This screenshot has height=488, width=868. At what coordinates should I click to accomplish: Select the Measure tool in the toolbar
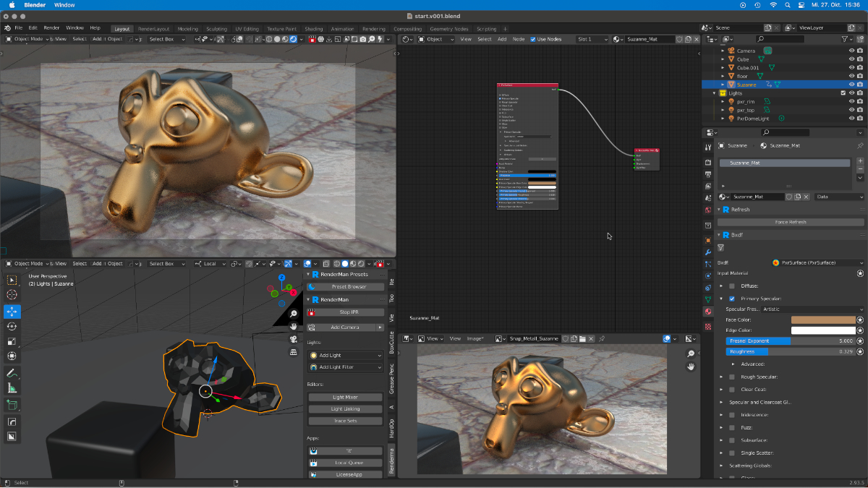pyautogui.click(x=12, y=388)
